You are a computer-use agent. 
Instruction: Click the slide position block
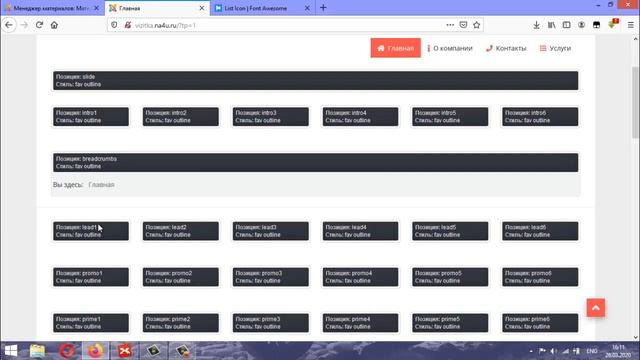[x=315, y=80]
